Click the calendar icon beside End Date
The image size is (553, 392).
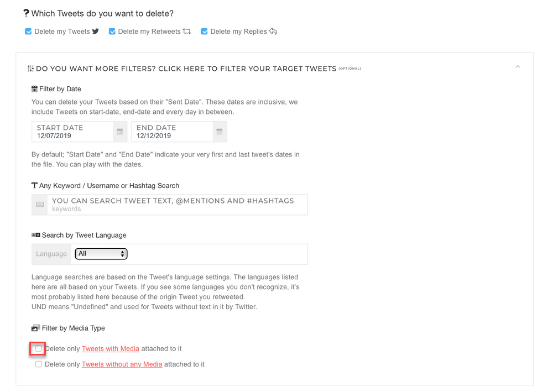[220, 132]
